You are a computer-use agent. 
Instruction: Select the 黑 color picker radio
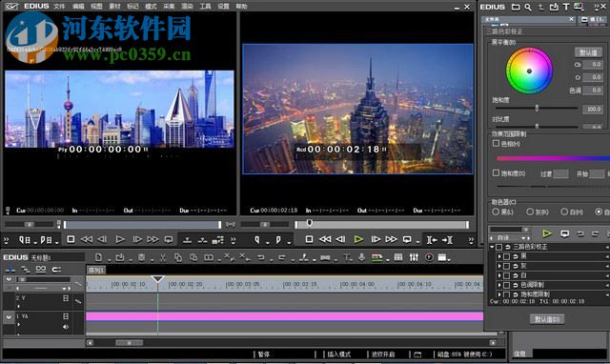[x=496, y=212]
